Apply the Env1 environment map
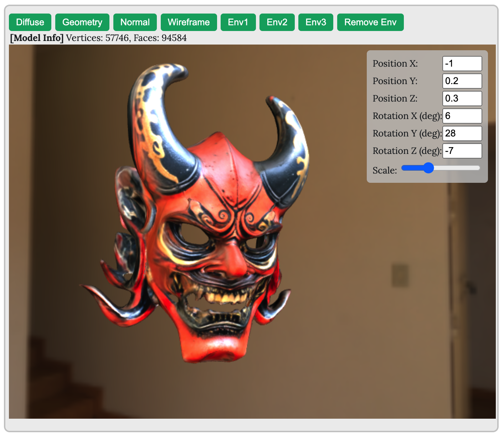 click(x=238, y=22)
